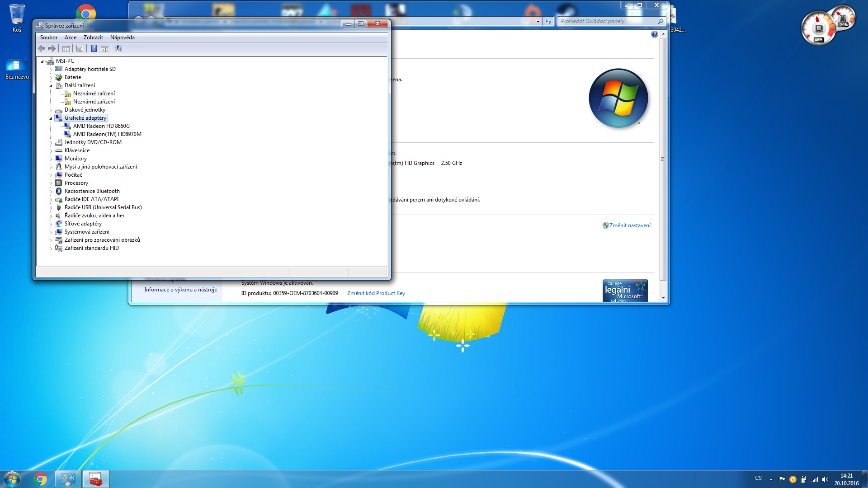Select the Bez názvu desktop icon
The image size is (868, 488).
pyautogui.click(x=17, y=69)
